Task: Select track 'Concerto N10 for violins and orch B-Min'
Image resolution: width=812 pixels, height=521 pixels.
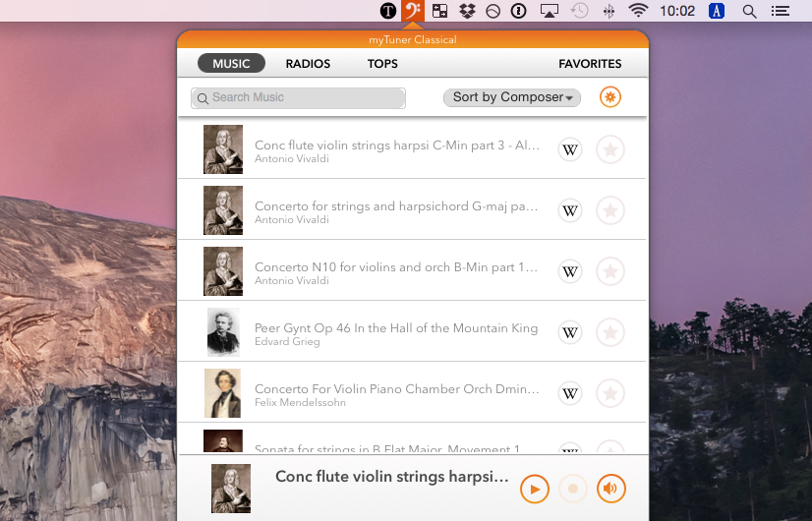Action: 412,270
